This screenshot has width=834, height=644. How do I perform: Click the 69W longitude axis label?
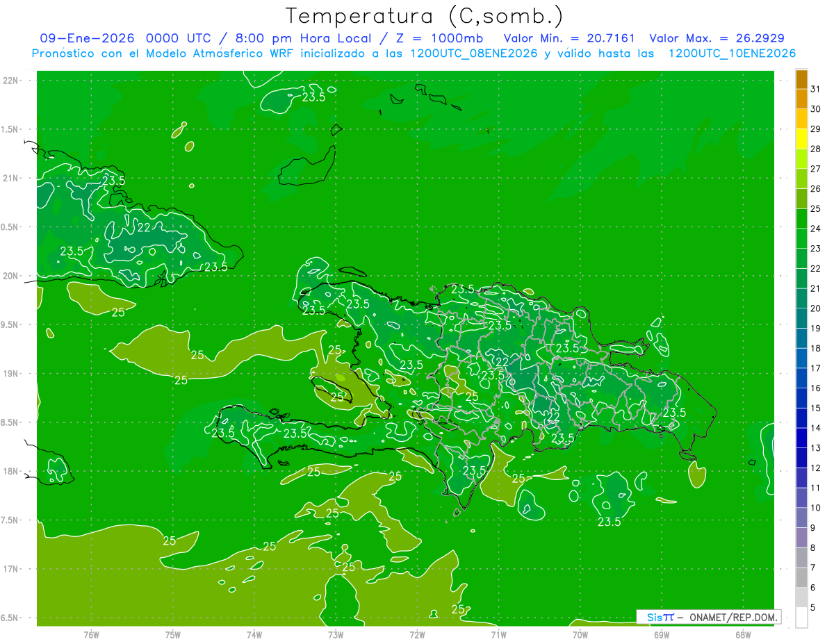pos(662,634)
